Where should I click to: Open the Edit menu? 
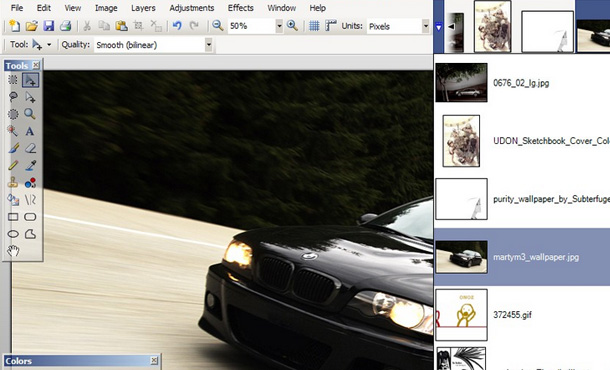click(x=44, y=8)
